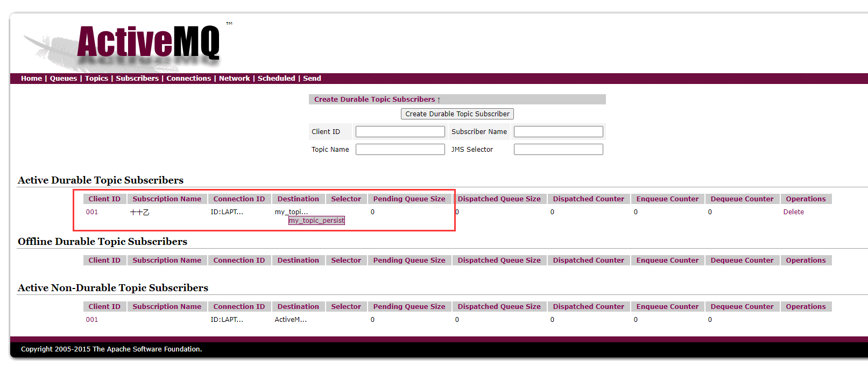Open the Send page
The height and width of the screenshot is (387, 868).
click(x=312, y=79)
